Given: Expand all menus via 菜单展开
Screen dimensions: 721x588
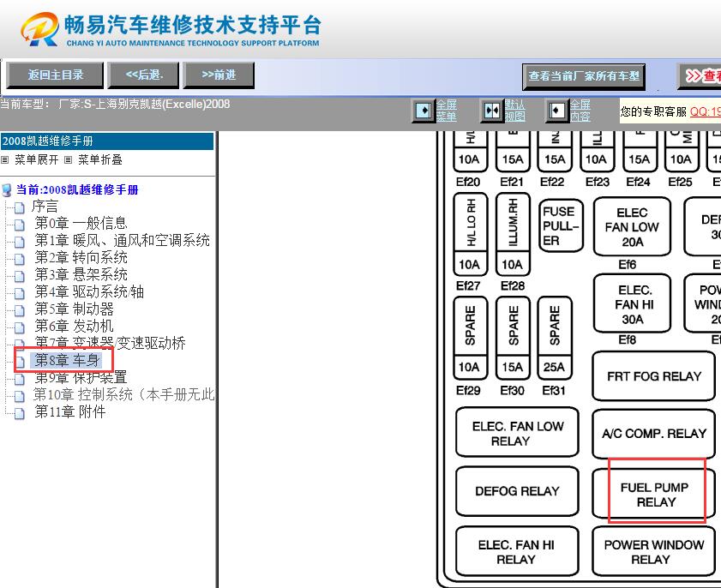Looking at the screenshot, I should 36,159.
